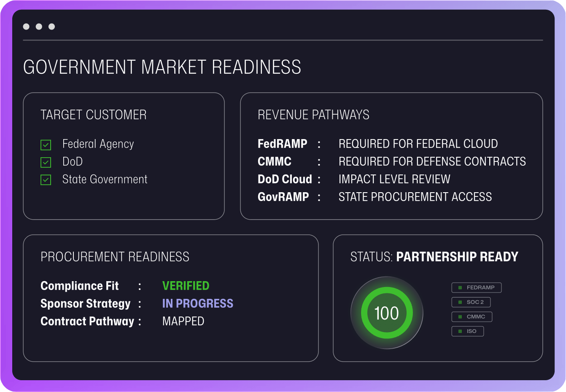Screen dimensions: 566x392
Task: Click Required for Federal Cloud text
Action: pos(418,144)
